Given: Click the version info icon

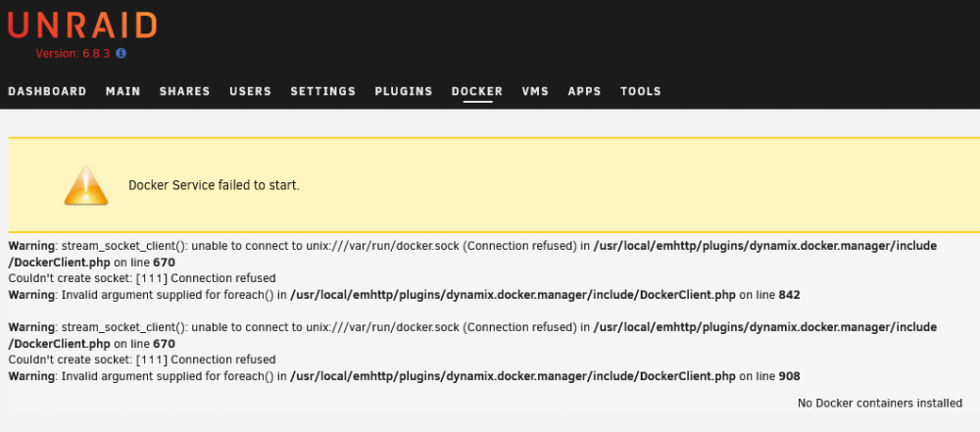Looking at the screenshot, I should [122, 53].
